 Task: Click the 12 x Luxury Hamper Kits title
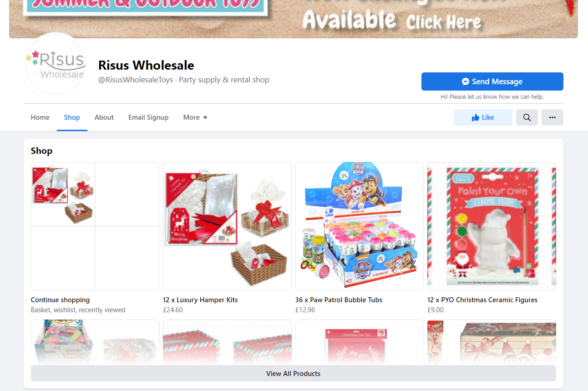[x=200, y=300]
